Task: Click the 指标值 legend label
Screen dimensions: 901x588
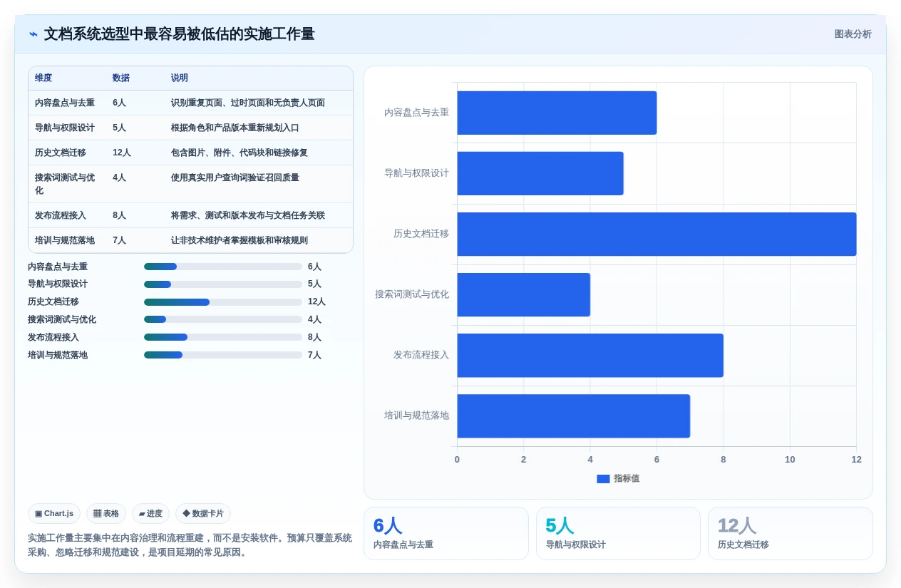Action: pyautogui.click(x=627, y=479)
